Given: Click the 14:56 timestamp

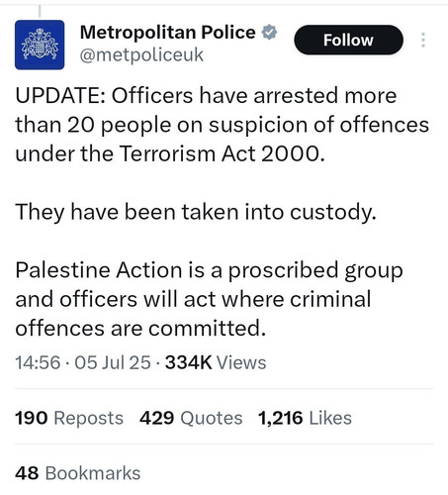Looking at the screenshot, I should 38,362.
